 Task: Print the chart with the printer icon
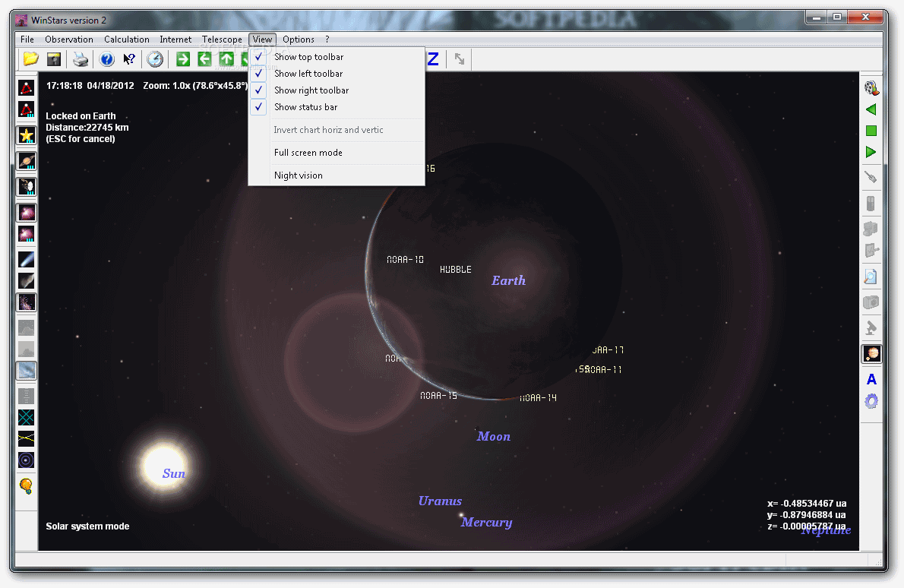point(80,58)
